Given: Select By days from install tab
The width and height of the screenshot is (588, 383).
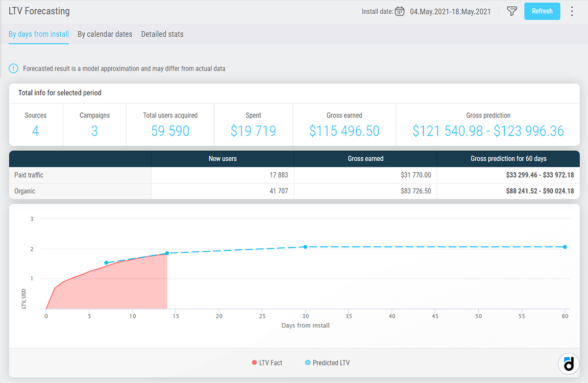Looking at the screenshot, I should [x=39, y=34].
